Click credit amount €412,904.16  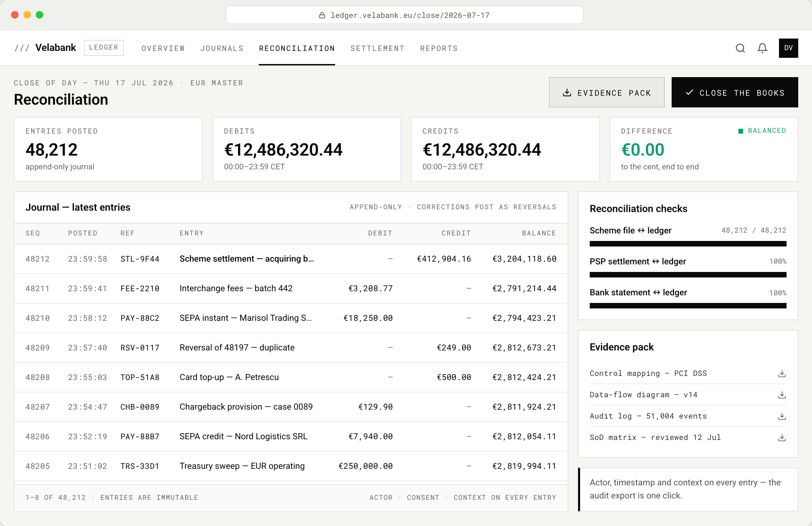444,259
